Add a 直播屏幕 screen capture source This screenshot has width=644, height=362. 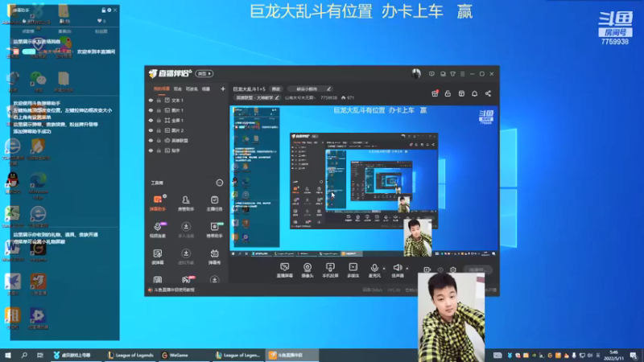(284, 270)
